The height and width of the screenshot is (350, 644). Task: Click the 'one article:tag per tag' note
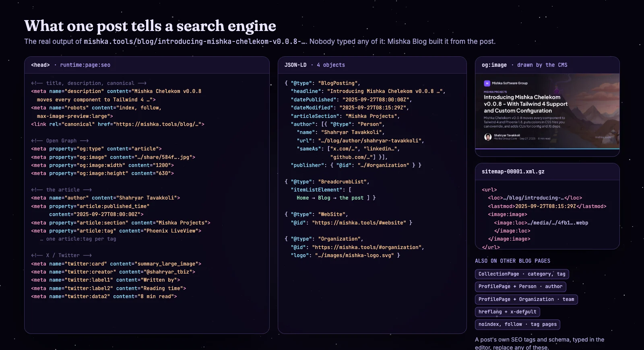(x=78, y=239)
